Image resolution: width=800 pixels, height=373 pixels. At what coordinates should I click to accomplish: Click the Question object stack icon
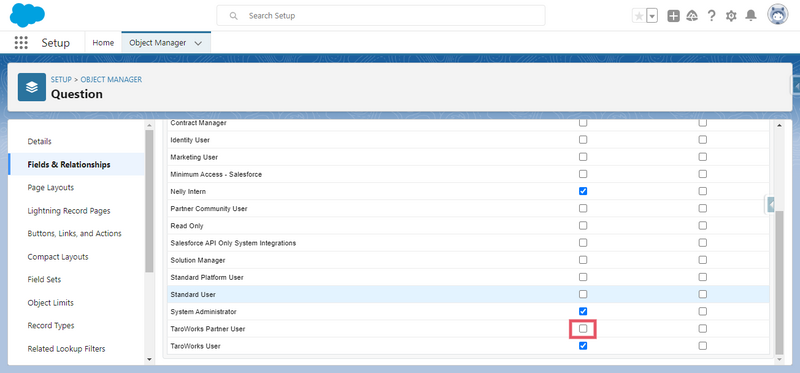click(x=32, y=87)
